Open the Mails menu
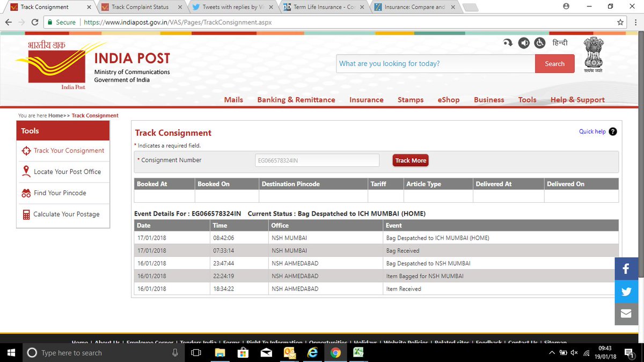The width and height of the screenshot is (644, 362). [x=233, y=100]
